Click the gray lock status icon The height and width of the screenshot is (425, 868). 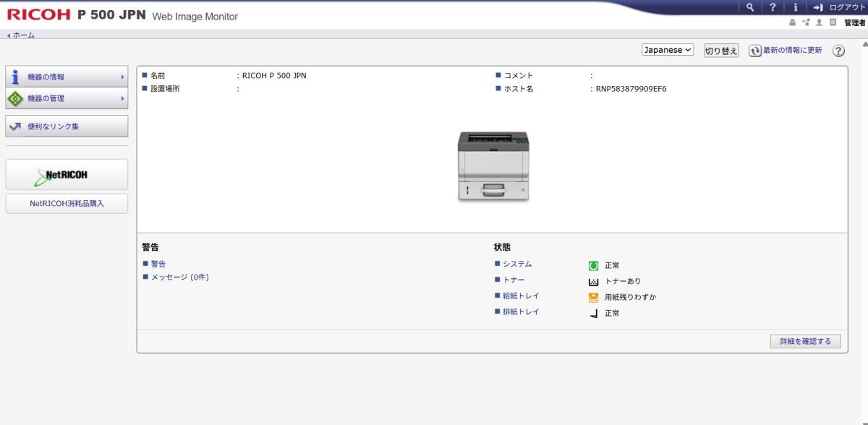pyautogui.click(x=793, y=22)
